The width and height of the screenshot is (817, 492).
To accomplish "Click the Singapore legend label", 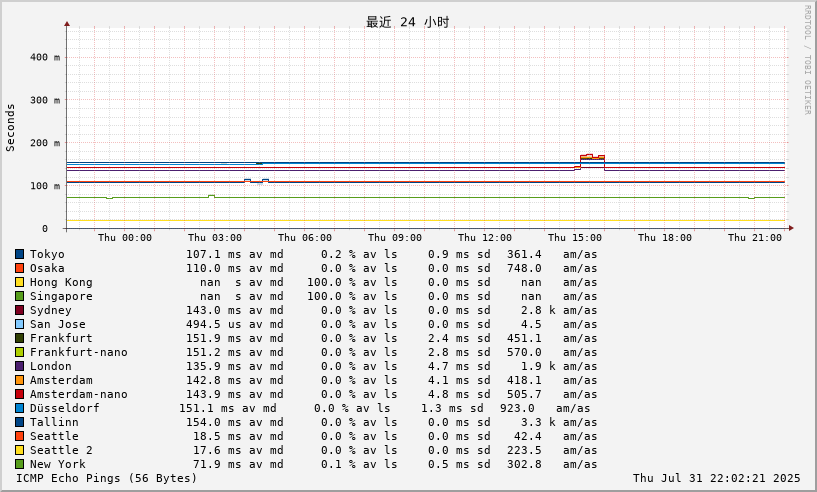I will [61, 297].
